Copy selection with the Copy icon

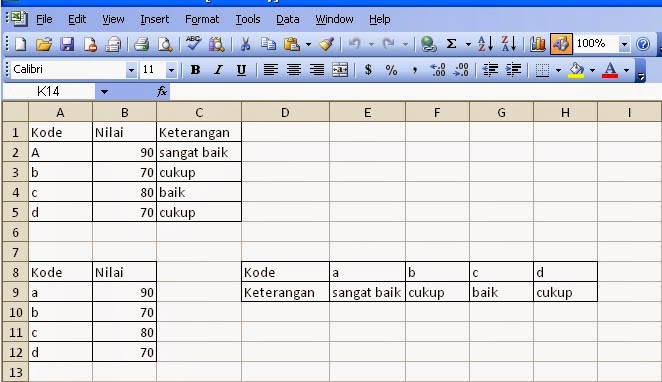tap(268, 44)
